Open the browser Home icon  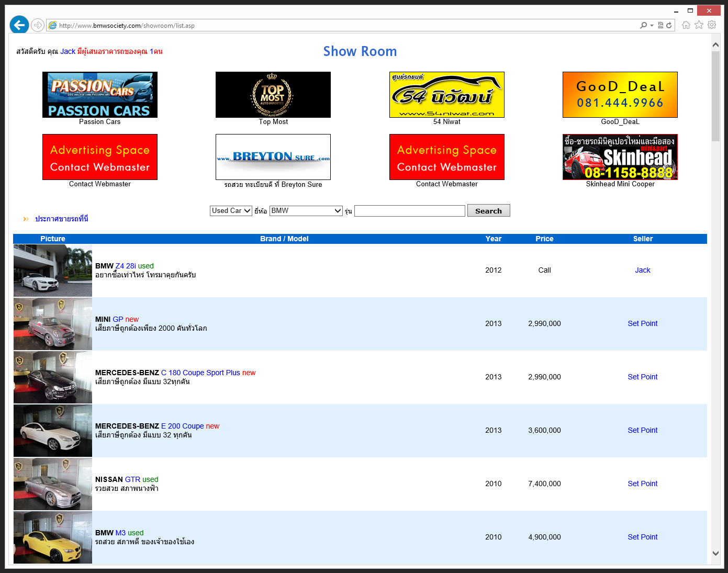click(x=686, y=25)
